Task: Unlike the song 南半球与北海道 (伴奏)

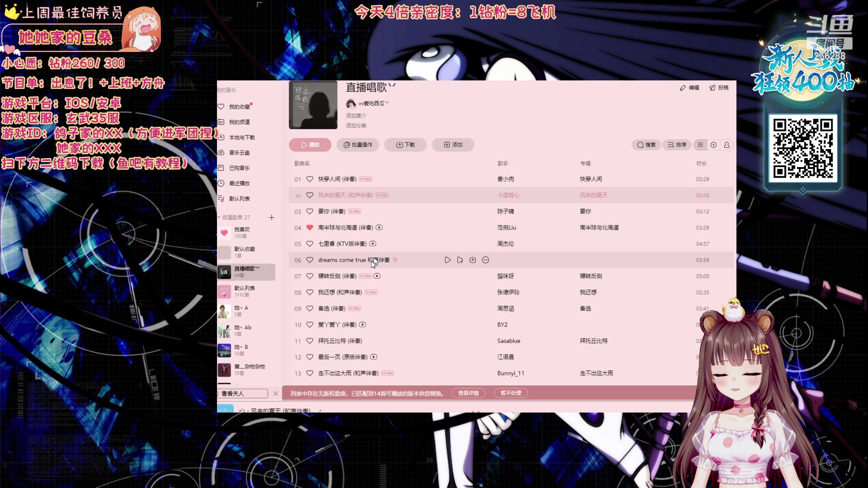Action: coord(310,228)
